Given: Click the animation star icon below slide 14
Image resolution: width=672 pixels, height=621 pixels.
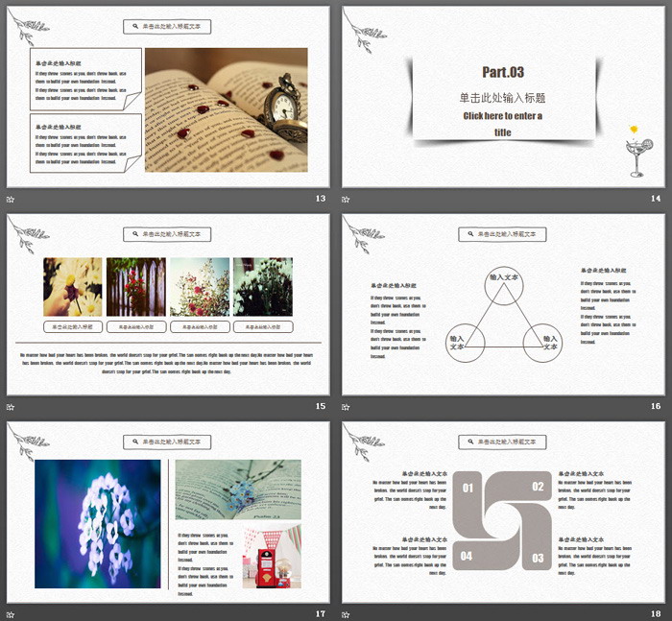Looking at the screenshot, I should 347,199.
